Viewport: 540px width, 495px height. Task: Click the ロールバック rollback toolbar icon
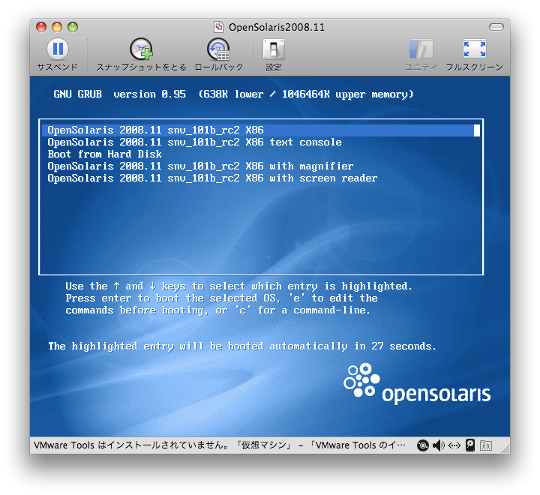coord(218,49)
